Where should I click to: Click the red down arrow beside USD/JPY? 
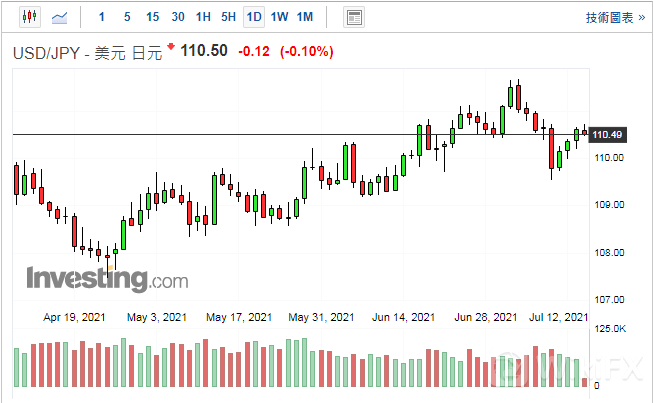171,48
